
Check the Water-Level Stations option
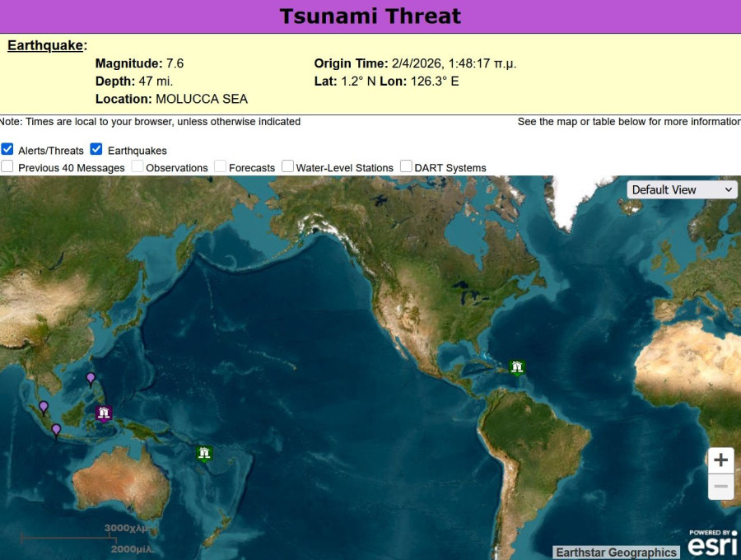pyautogui.click(x=287, y=166)
